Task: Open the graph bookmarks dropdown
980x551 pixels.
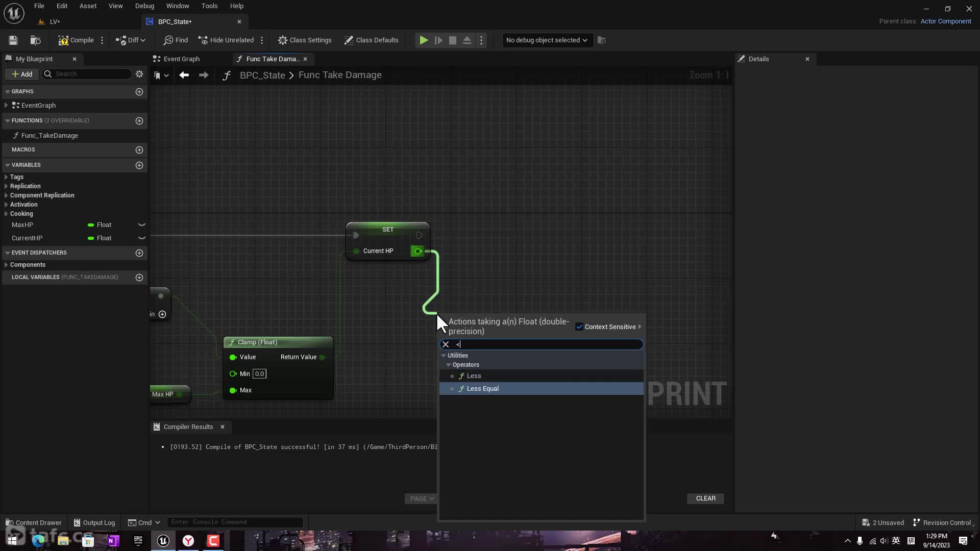Action: tap(161, 76)
